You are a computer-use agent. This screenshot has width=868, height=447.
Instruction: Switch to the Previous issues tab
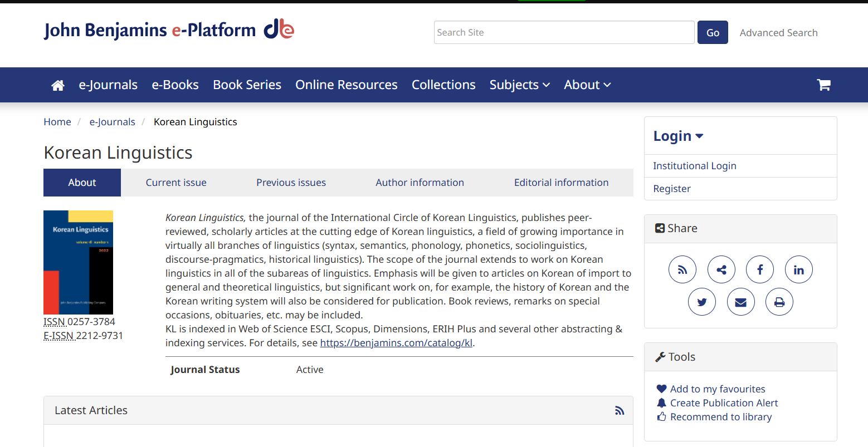point(291,183)
